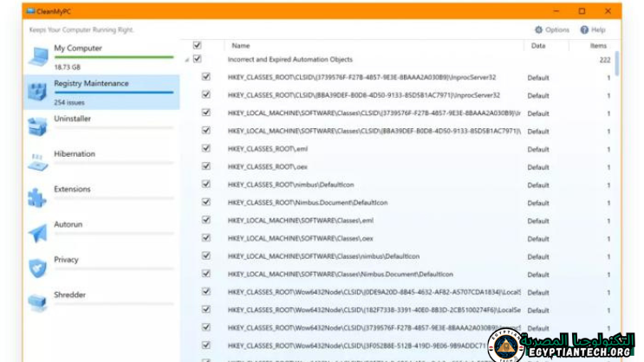Uncheck Wow6432Node CLSID {0DE9A20D entry checkbox
This screenshot has width=644, height=362.
pos(206,291)
